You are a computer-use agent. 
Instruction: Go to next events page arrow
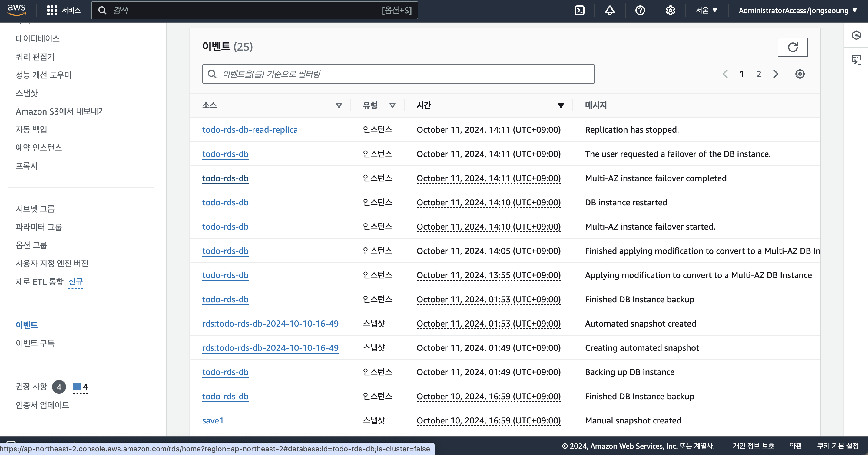[776, 74]
